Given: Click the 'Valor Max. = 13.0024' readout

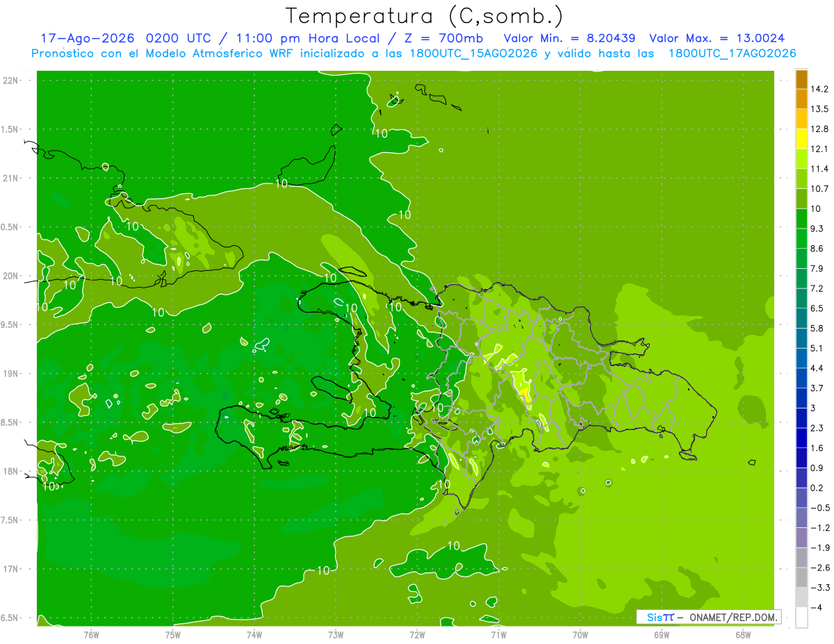Looking at the screenshot, I should pos(717,38).
